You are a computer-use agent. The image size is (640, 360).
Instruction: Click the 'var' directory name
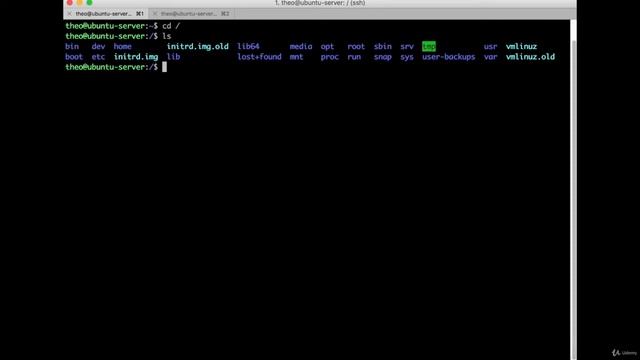click(x=491, y=57)
